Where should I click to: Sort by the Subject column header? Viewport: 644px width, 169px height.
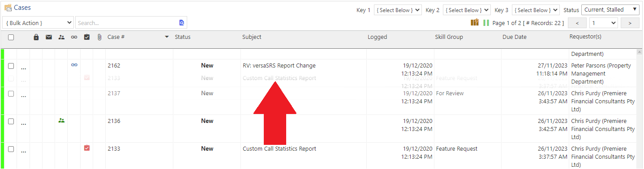(252, 37)
